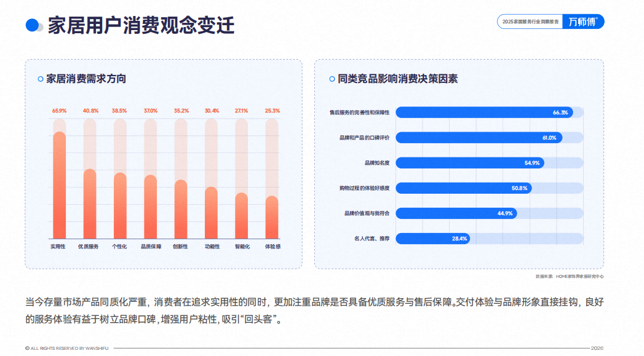Click the circle bullet before 家居消费需求方向
This screenshot has height=356, width=644.
40,79
